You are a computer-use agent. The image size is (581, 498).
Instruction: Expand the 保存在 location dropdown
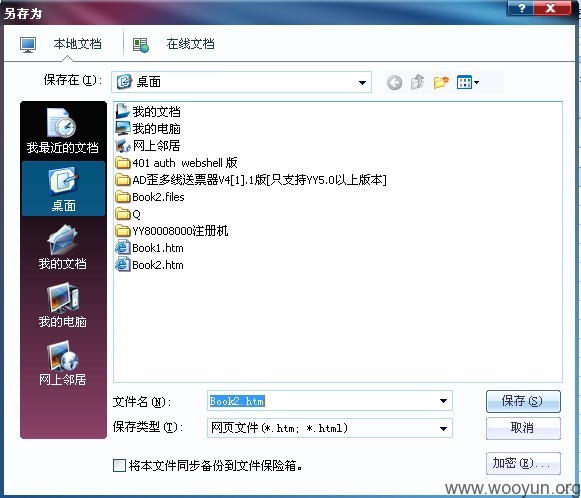point(362,83)
